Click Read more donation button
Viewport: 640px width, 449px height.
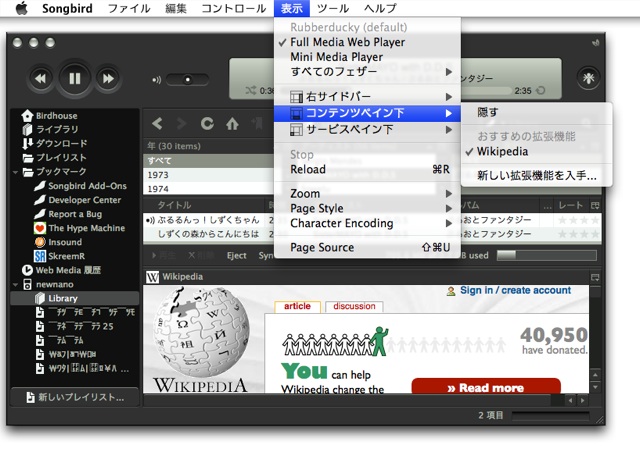[486, 387]
